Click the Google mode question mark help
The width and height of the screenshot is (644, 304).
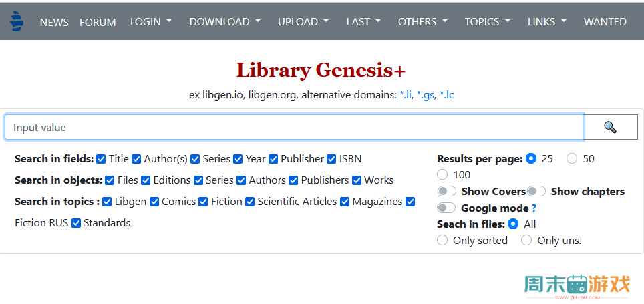pos(534,208)
